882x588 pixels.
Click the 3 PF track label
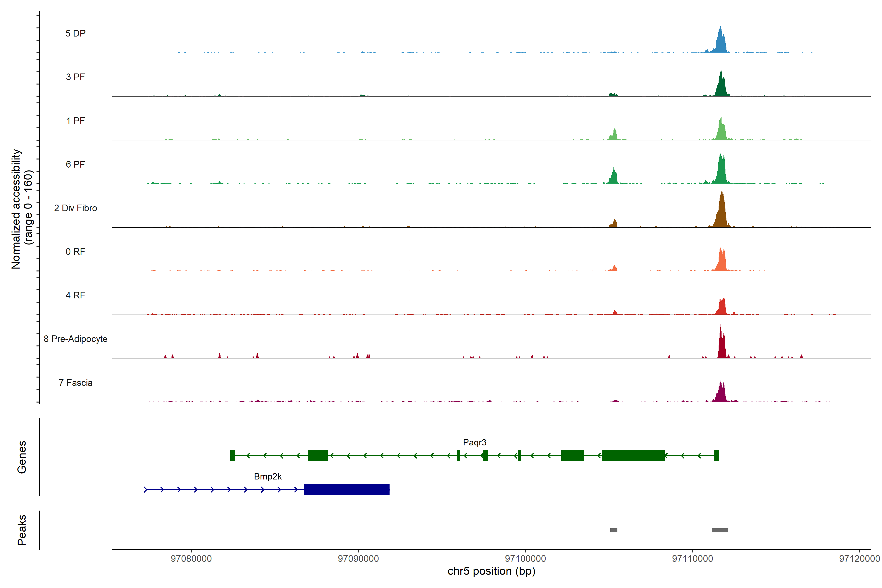click(75, 77)
